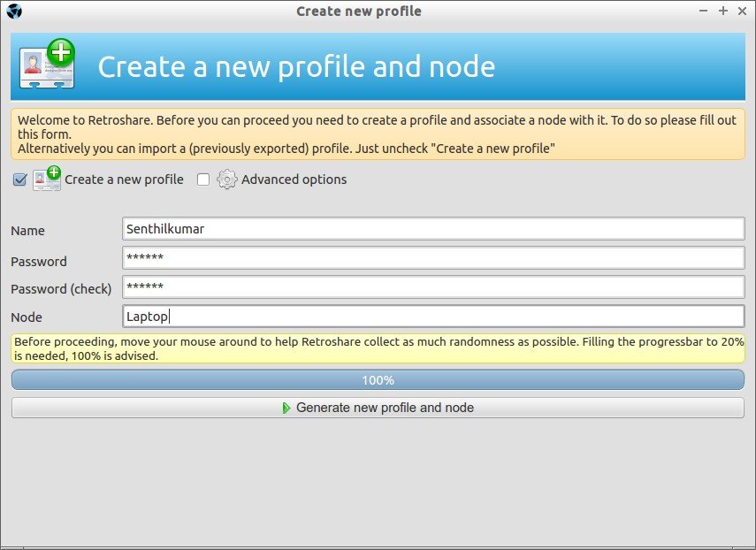Click the Advanced options gear icon

pos(226,180)
